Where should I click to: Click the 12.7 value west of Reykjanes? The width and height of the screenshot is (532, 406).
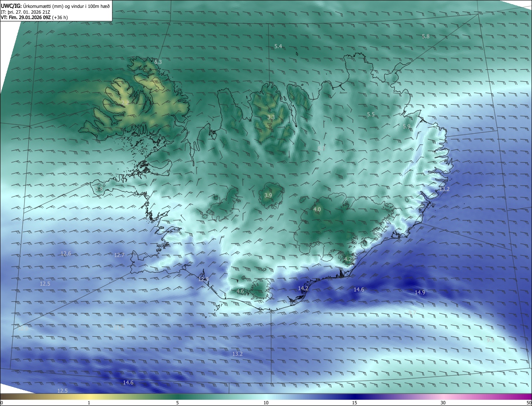coord(119,255)
